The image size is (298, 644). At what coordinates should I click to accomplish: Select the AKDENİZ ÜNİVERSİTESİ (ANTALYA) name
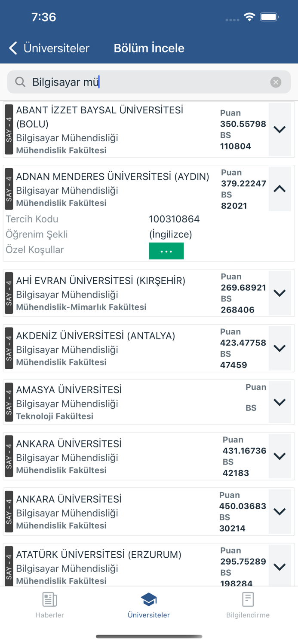tap(95, 336)
